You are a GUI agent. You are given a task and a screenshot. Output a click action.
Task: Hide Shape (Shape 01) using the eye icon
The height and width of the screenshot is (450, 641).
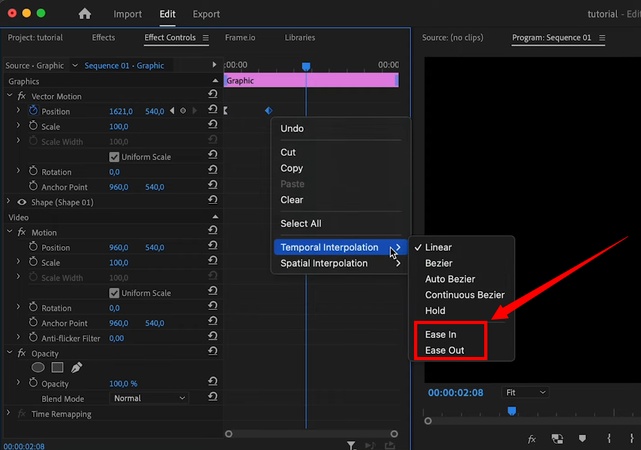click(x=21, y=202)
